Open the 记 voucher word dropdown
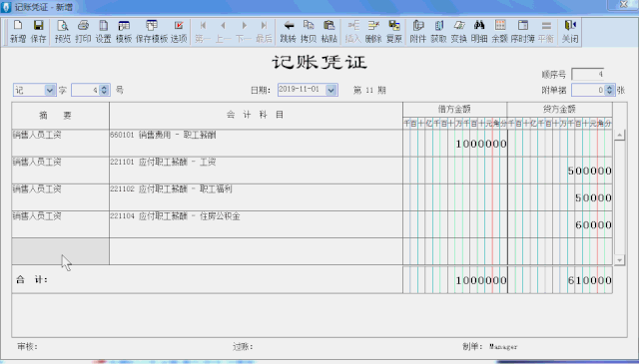Image resolution: width=639 pixels, height=364 pixels. tap(49, 90)
